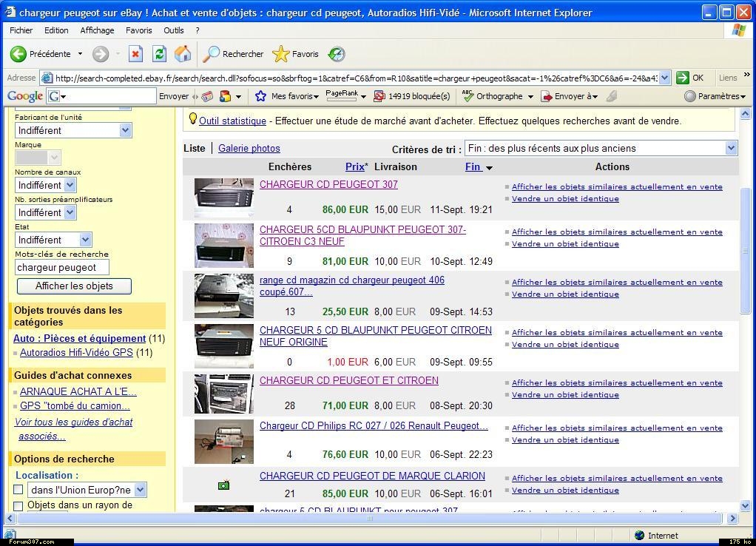Click the Favoris star icon
This screenshot has height=546, width=756.
(281, 54)
